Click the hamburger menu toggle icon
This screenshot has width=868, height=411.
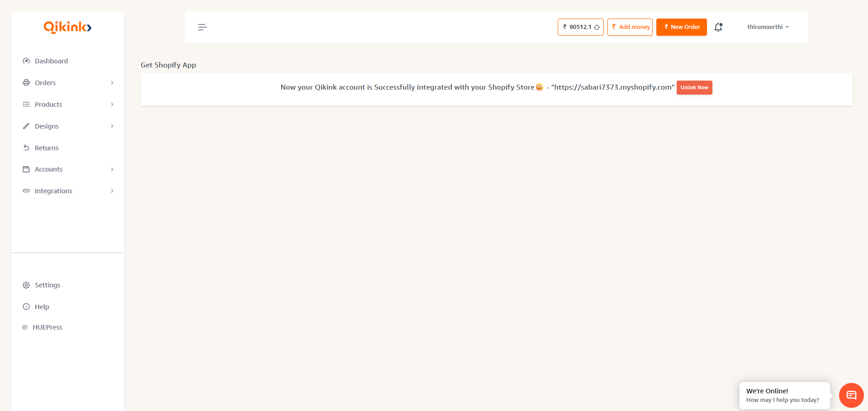[x=202, y=27]
